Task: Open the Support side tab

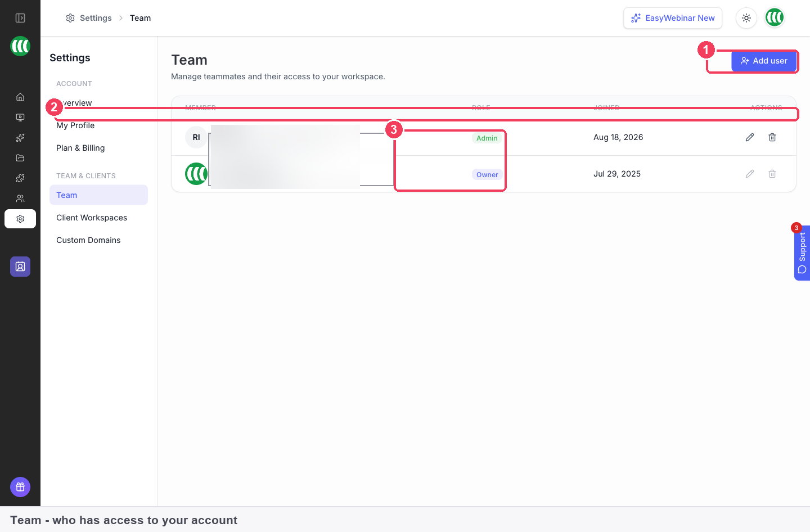Action: click(802, 253)
